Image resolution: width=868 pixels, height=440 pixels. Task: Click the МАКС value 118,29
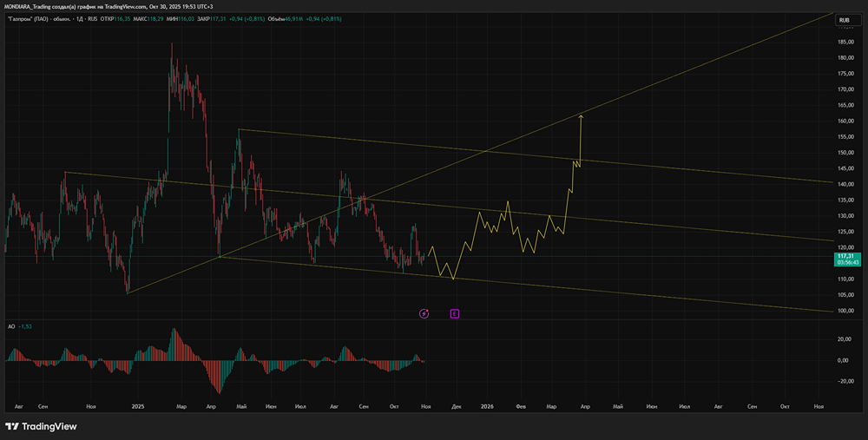(x=155, y=19)
